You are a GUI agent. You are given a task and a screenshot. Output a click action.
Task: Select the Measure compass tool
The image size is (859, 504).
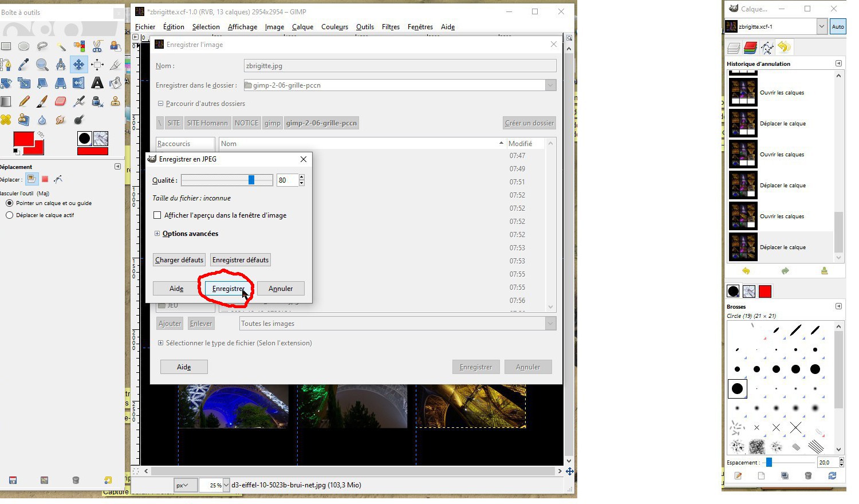pyautogui.click(x=61, y=65)
